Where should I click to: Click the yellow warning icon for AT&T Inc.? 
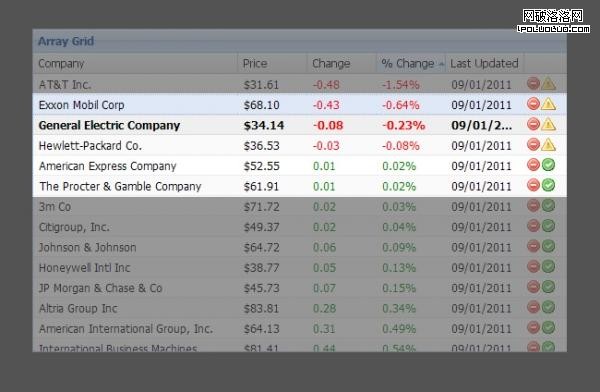click(548, 83)
